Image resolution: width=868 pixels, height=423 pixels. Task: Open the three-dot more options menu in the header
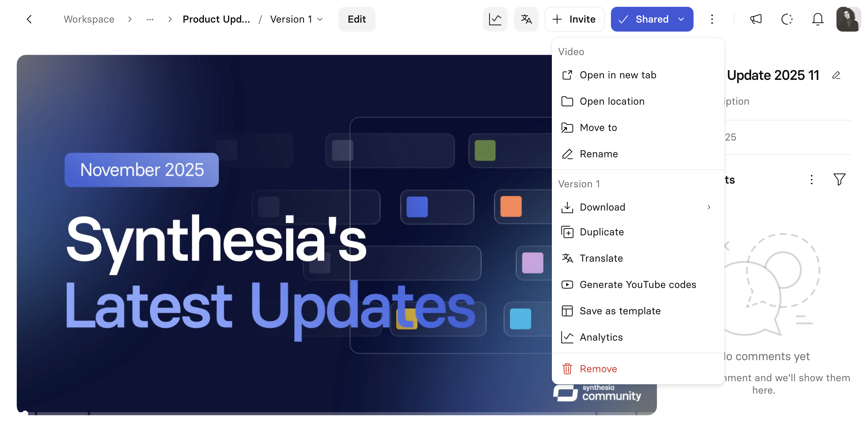[712, 19]
